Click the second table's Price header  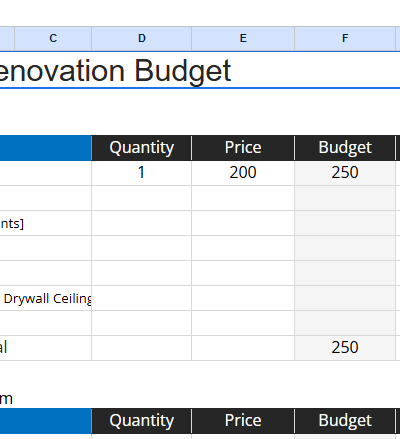[x=243, y=421]
